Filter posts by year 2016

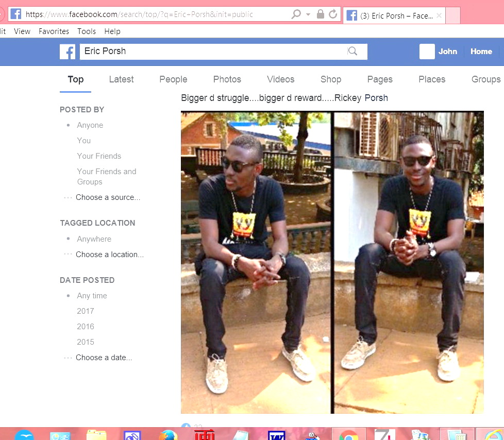(x=86, y=327)
